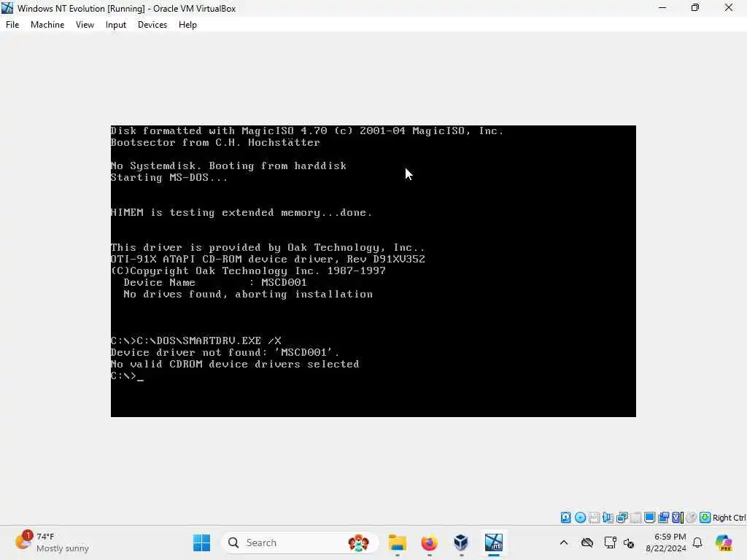Viewport: 747px width, 560px height.
Task: Click the overlapping blue screens status icon
Action: click(664, 518)
